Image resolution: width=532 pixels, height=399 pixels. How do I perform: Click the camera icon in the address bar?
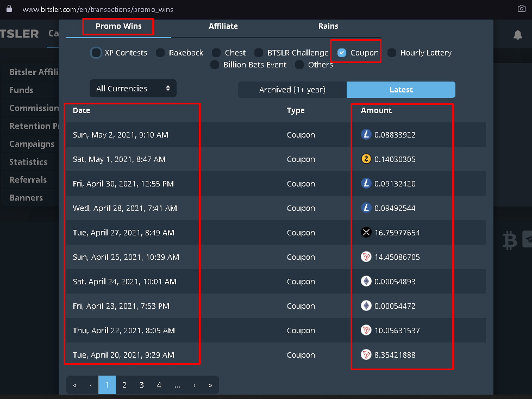point(522,9)
